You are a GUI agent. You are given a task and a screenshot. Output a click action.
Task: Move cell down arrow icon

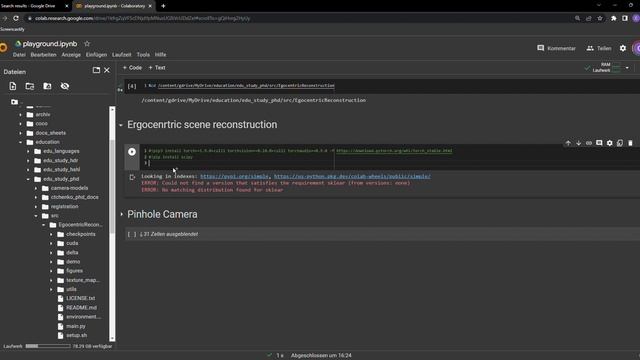coord(578,143)
